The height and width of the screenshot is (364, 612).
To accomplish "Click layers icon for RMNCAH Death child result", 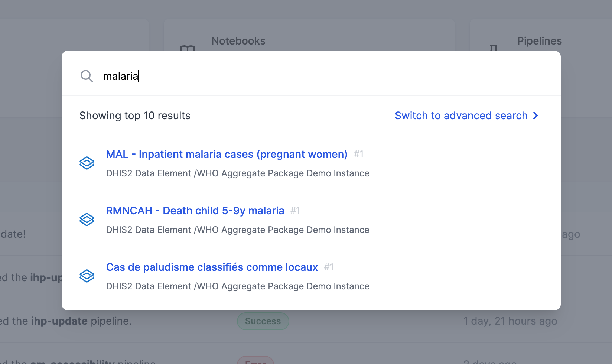I will [x=87, y=220].
